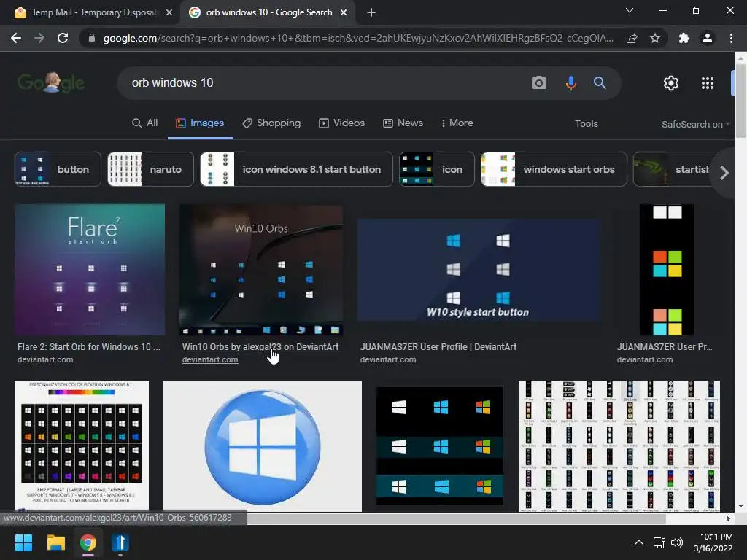747x560 pixels.
Task: Open the Flare 2: Start Orb title link
Action: pyautogui.click(x=89, y=346)
